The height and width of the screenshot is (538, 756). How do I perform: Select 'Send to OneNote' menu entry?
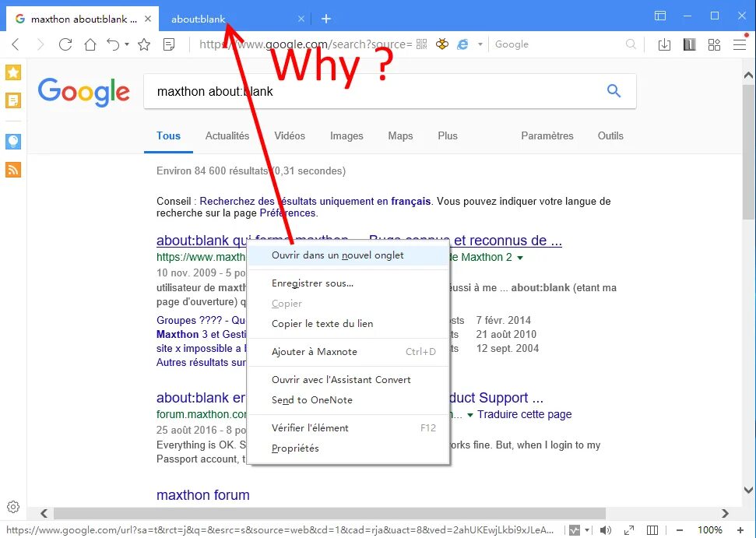coord(348,399)
